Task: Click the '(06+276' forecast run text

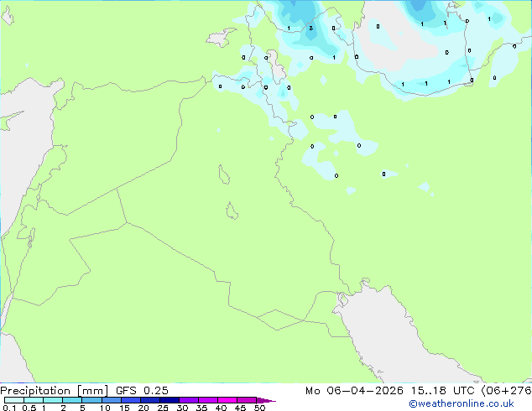Action: tap(506, 391)
